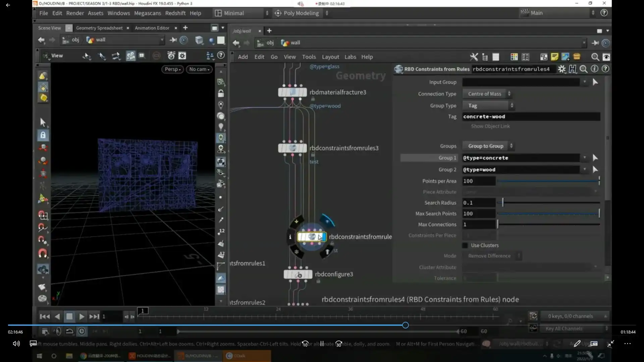
Task: Open node info icon in parameter header
Action: [594, 69]
